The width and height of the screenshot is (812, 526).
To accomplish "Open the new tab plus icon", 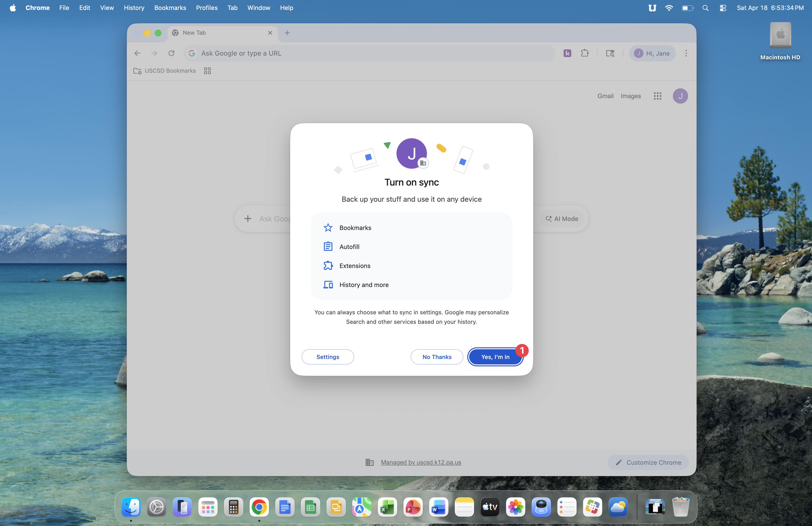I will (x=287, y=33).
